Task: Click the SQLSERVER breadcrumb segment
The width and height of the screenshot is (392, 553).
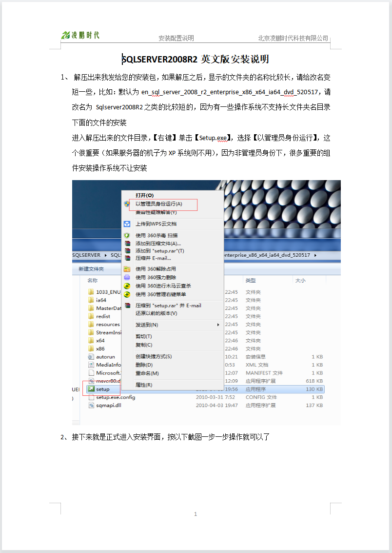Action: pos(86,255)
